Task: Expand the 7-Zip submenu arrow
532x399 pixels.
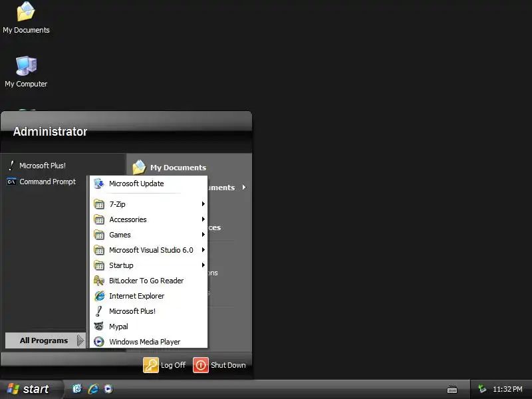Action: [203, 204]
